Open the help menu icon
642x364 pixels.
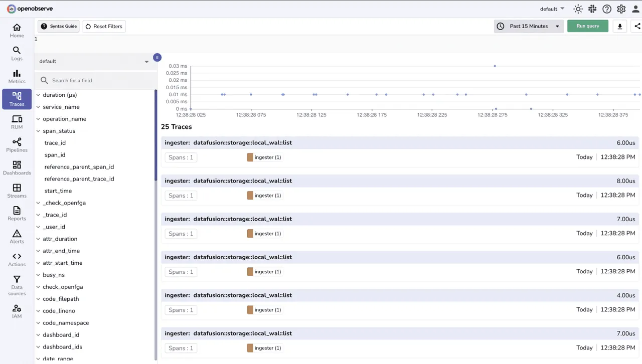tap(607, 9)
